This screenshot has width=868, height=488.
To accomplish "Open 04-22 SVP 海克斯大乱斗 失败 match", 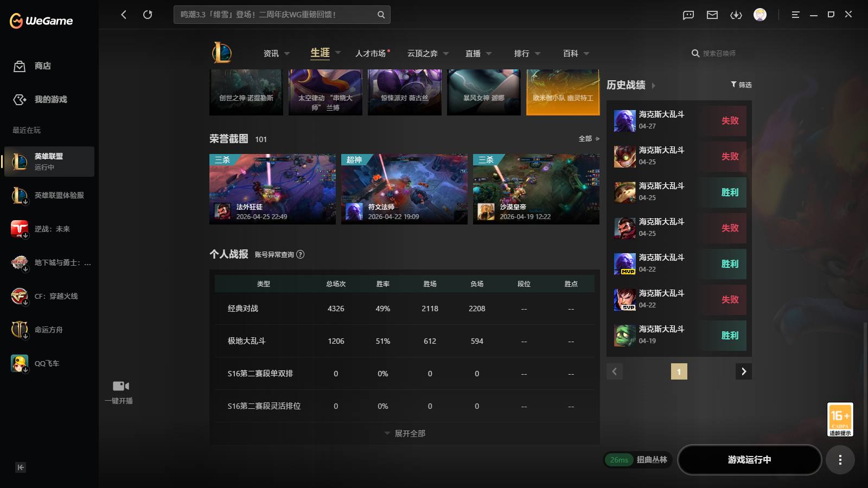I will [x=679, y=299].
